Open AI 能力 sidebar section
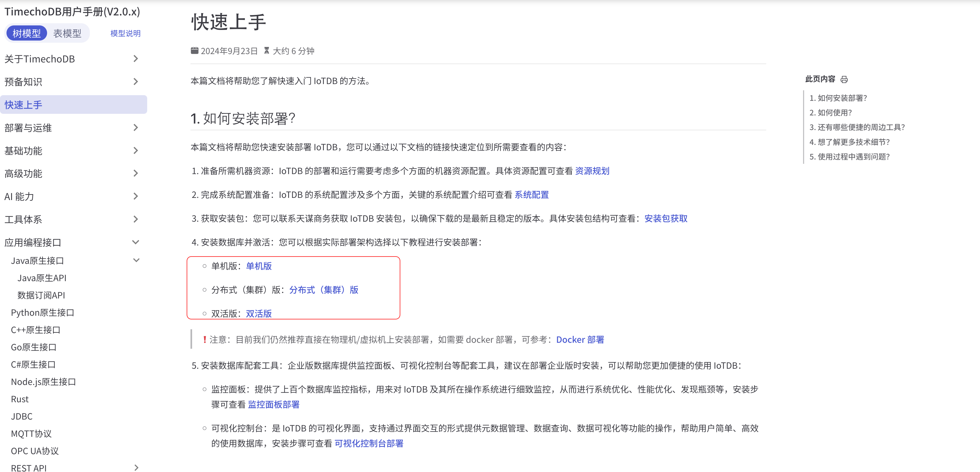Image resolution: width=980 pixels, height=472 pixels. pyautogui.click(x=19, y=197)
